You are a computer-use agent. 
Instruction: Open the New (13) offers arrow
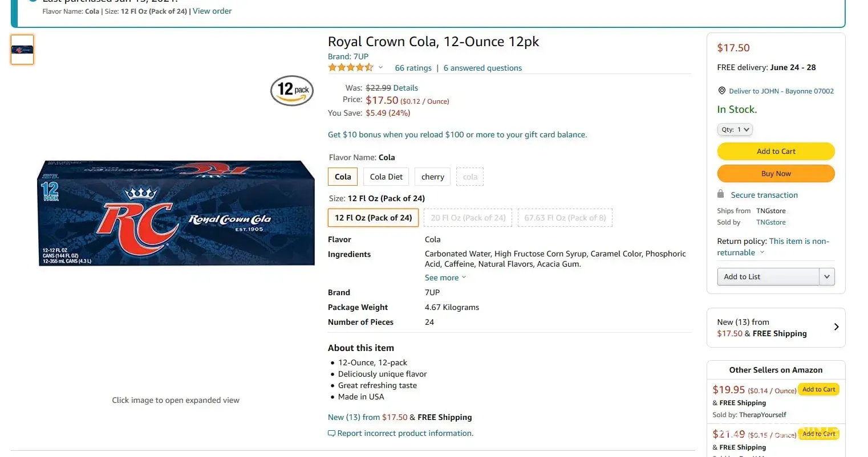pyautogui.click(x=836, y=327)
